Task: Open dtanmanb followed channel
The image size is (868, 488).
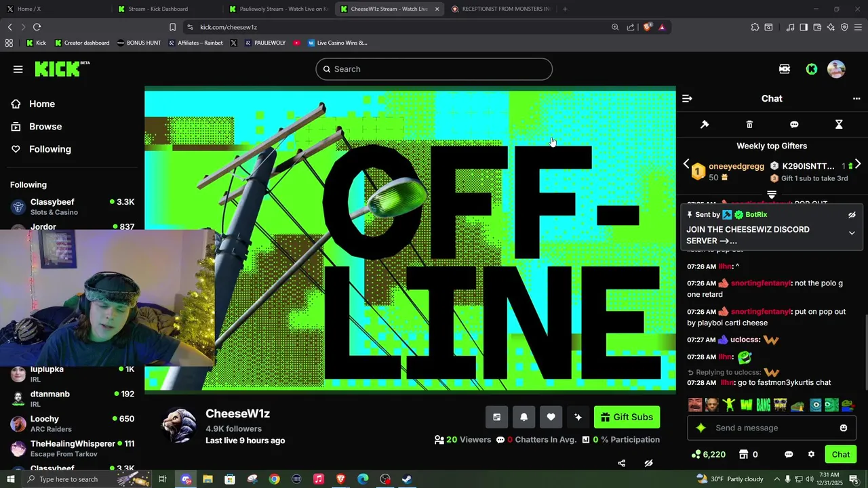Action: (x=71, y=399)
